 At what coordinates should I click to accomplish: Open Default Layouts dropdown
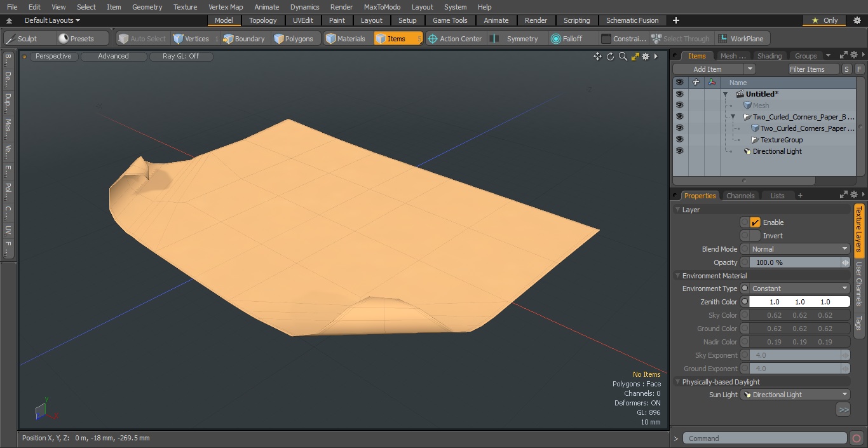tap(52, 20)
